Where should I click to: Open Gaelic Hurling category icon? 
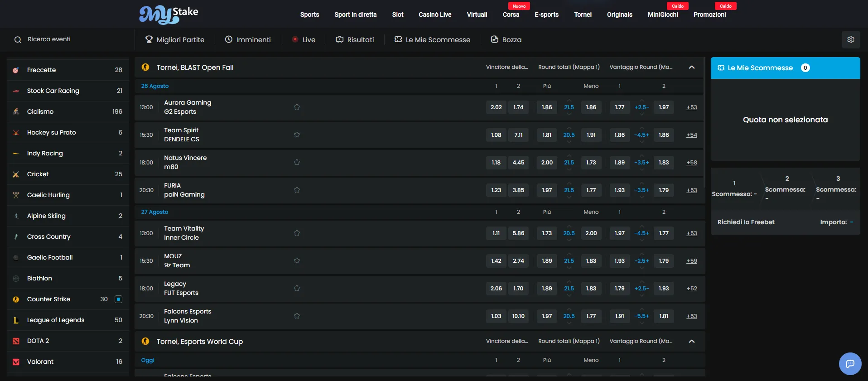16,195
